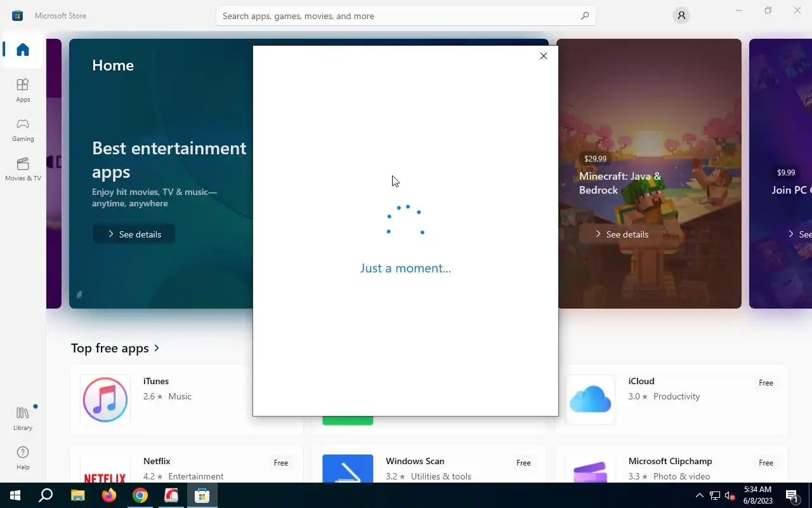Click the Microsoft Store logo icon
The width and height of the screenshot is (812, 508).
coord(18,15)
